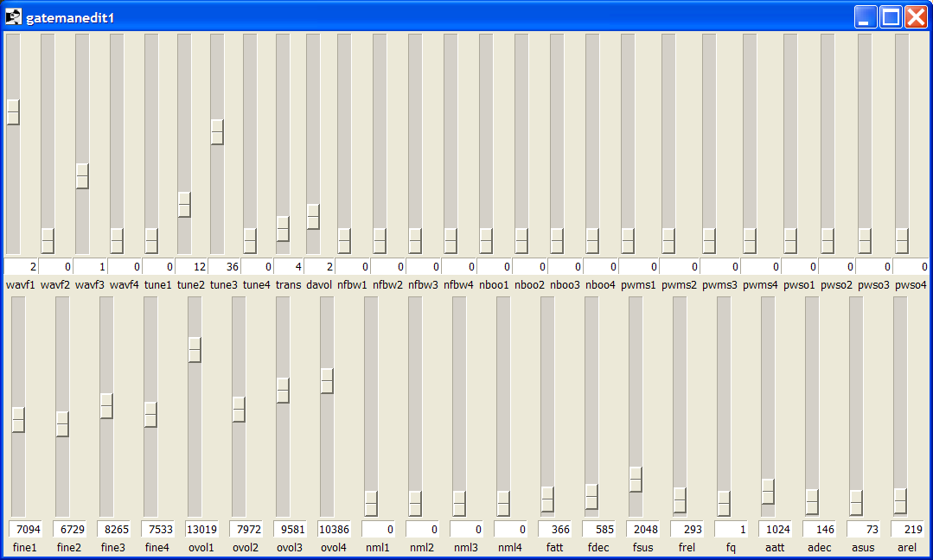Click the fine1 value field showing 7094
Image resolution: width=933 pixels, height=560 pixels.
pos(25,529)
